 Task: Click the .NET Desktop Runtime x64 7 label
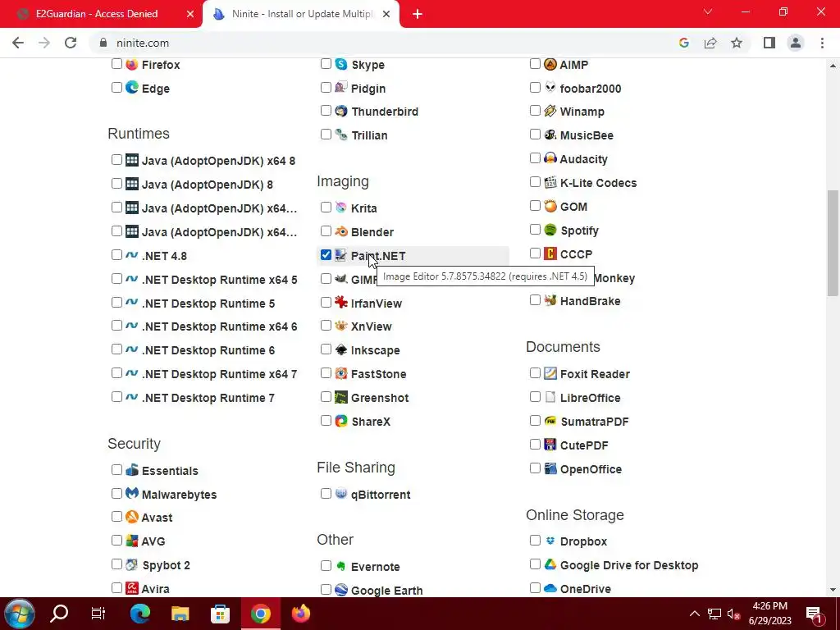tap(219, 374)
